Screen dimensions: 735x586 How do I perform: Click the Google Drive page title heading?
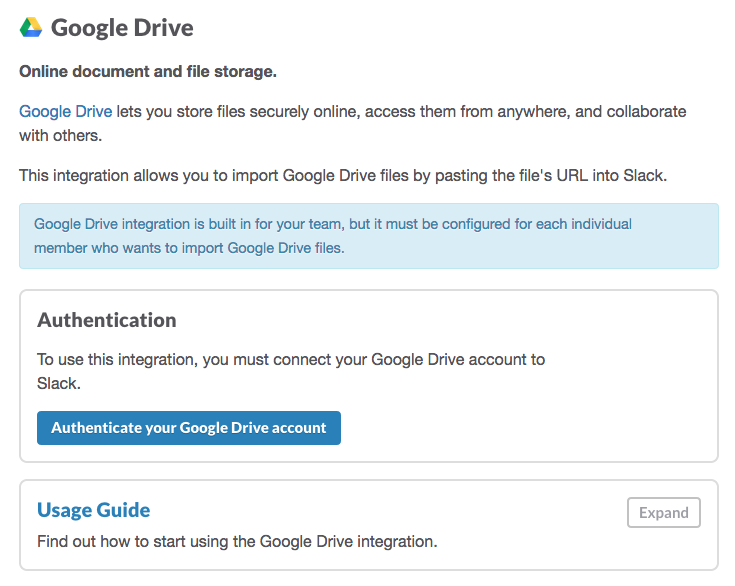tap(122, 28)
